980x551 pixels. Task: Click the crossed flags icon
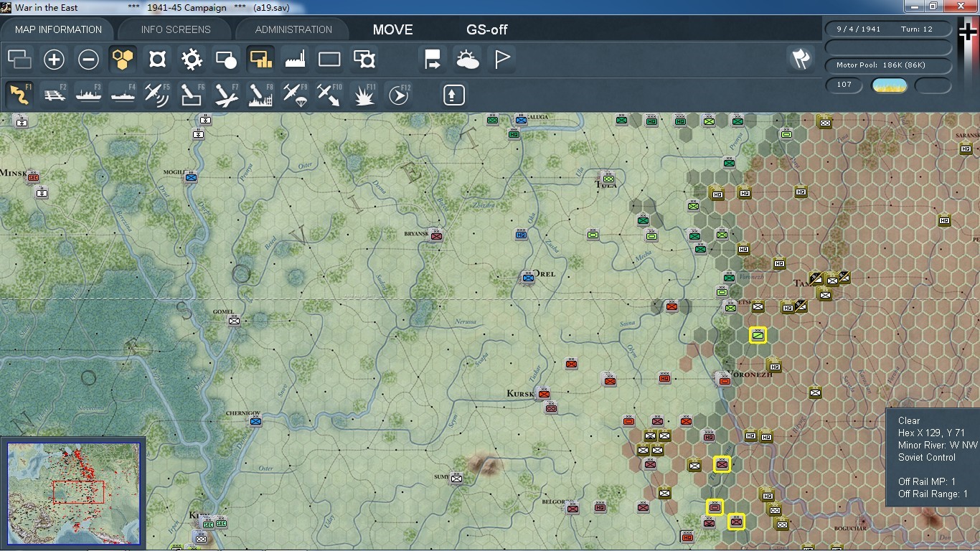click(x=801, y=60)
